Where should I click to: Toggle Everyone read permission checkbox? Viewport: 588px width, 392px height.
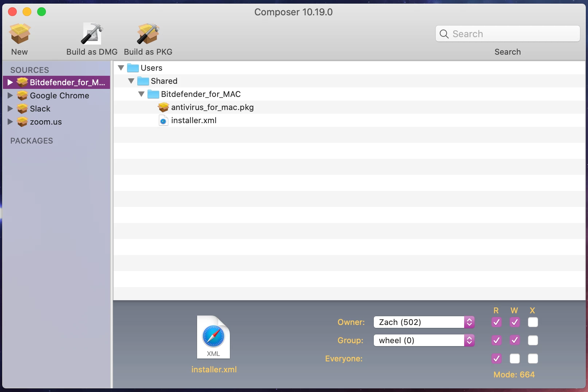click(x=496, y=358)
